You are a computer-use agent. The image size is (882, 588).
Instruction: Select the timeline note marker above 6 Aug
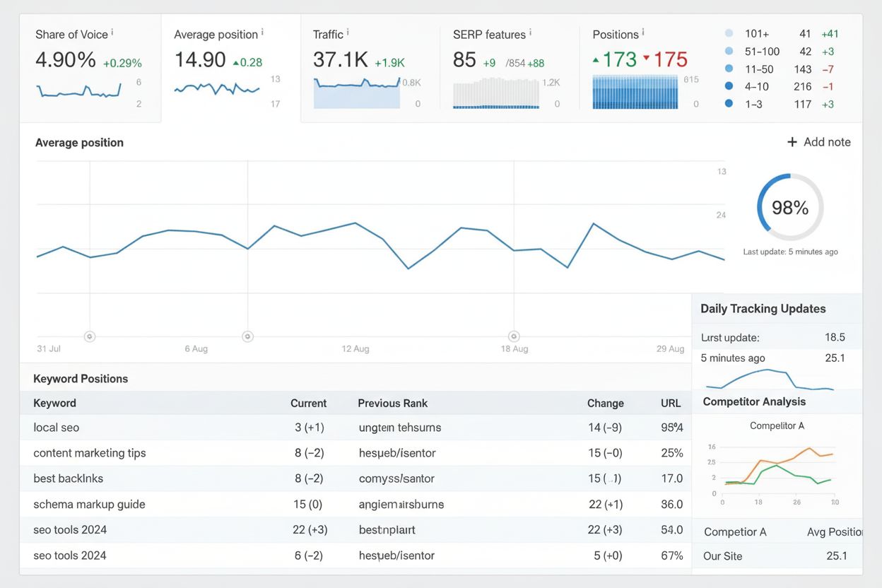247,337
